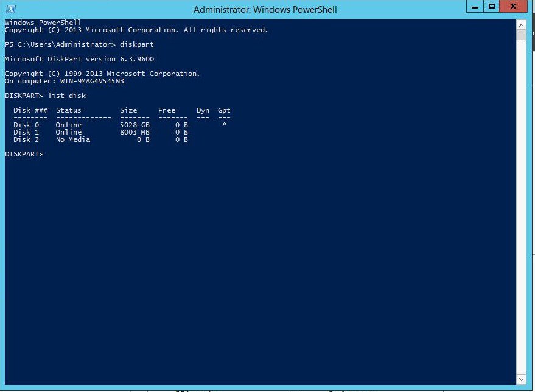
Task: Click the computer name WIN-9MAG4V545N3
Action: tap(89, 81)
